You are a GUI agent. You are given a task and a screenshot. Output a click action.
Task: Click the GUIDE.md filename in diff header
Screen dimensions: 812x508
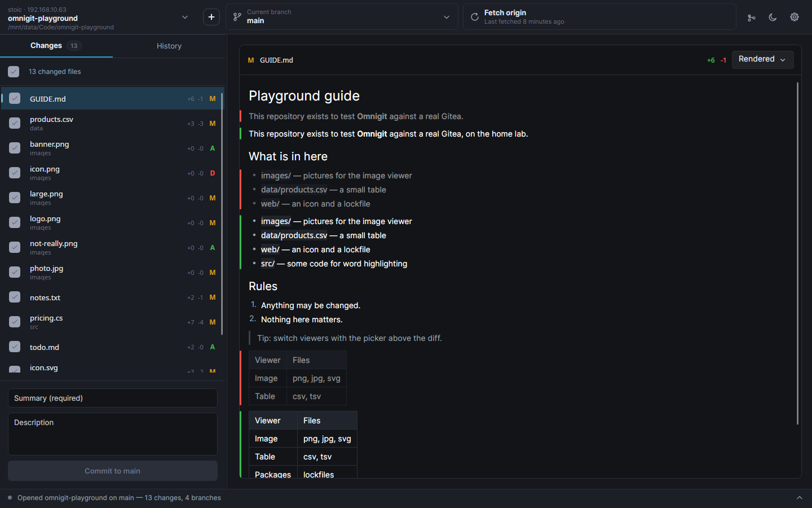point(276,60)
